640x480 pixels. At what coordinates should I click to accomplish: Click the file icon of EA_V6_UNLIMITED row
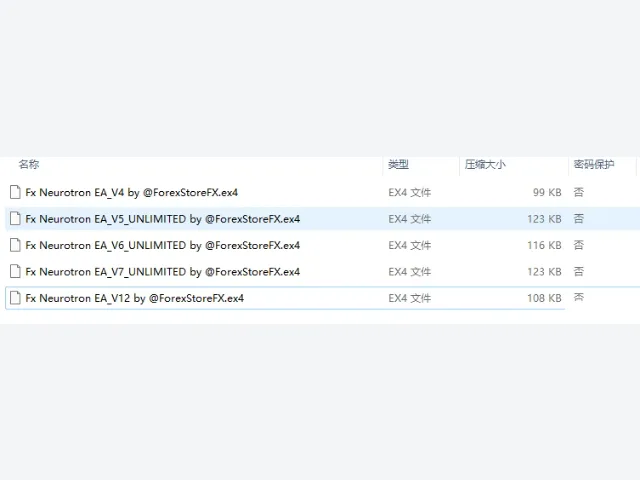point(15,245)
